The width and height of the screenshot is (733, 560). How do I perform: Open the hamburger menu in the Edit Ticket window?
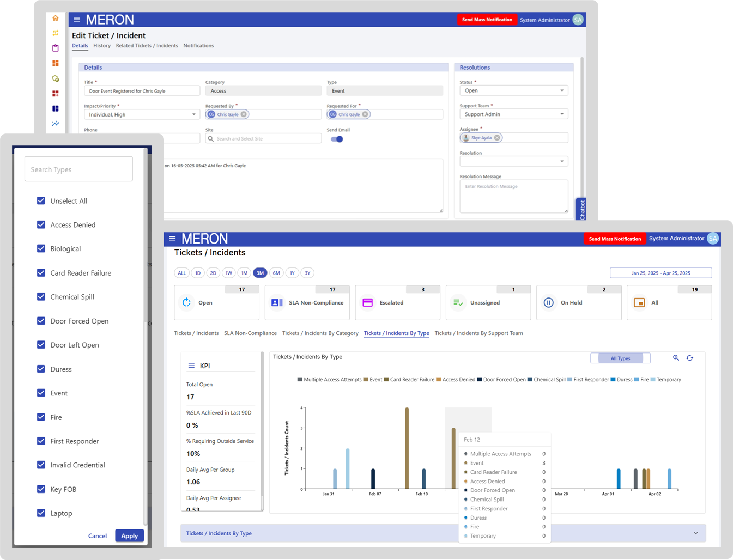77,20
